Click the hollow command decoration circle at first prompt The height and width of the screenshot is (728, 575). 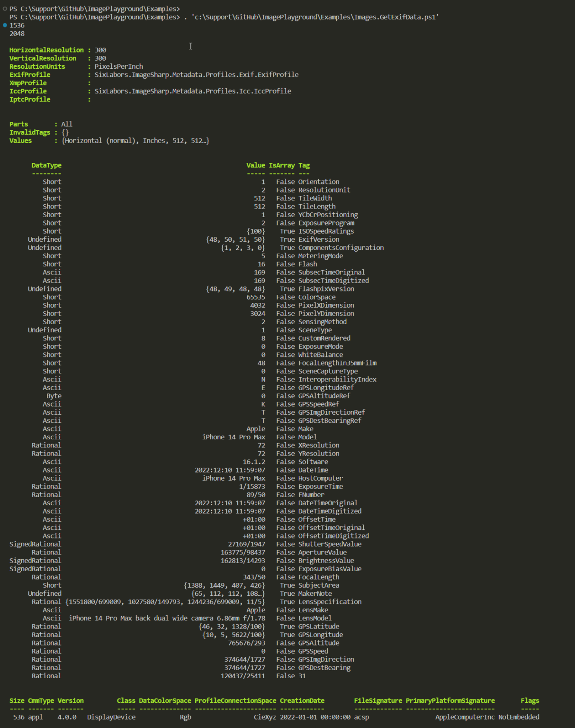point(5,9)
